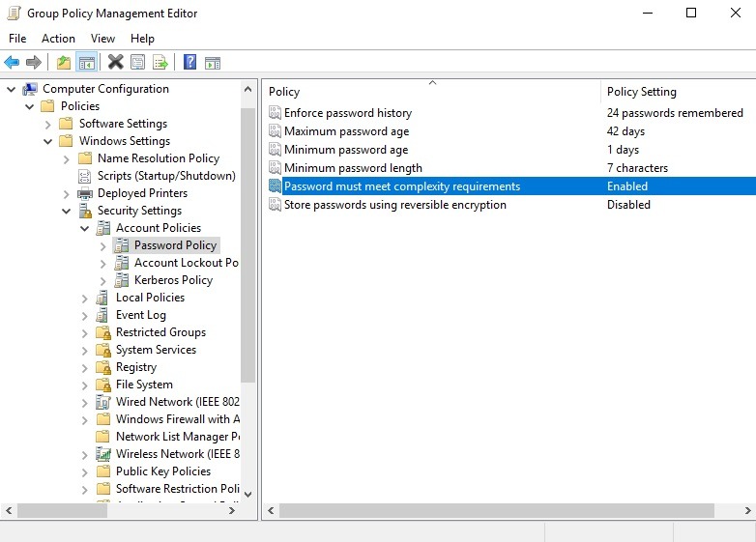Collapse the Account Policies node
756x542 pixels.
click(85, 228)
